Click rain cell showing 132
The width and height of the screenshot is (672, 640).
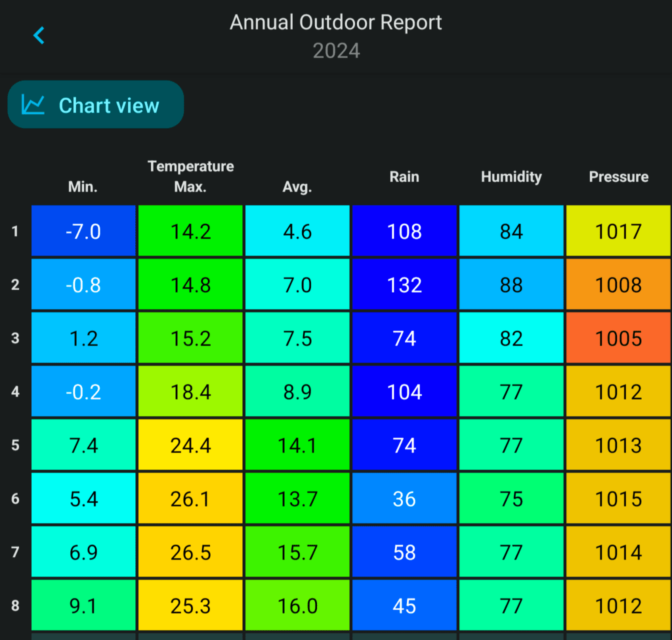click(x=404, y=285)
